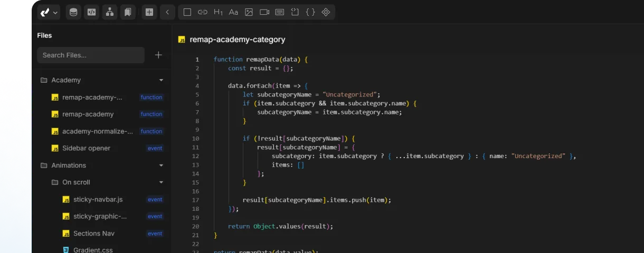Select the Animations folder row
Screen dimensions: 644x253
(x=102, y=166)
